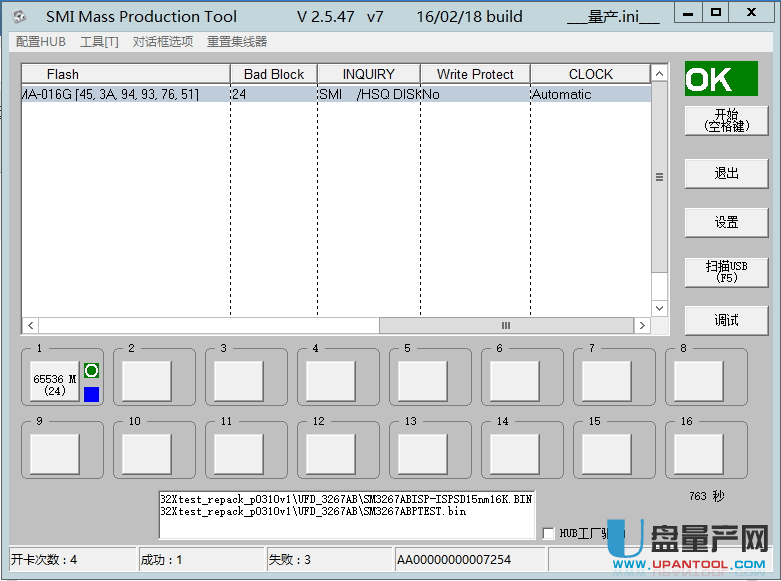Open the 配置HUB menu
Screen dimensions: 781x581
[x=41, y=41]
